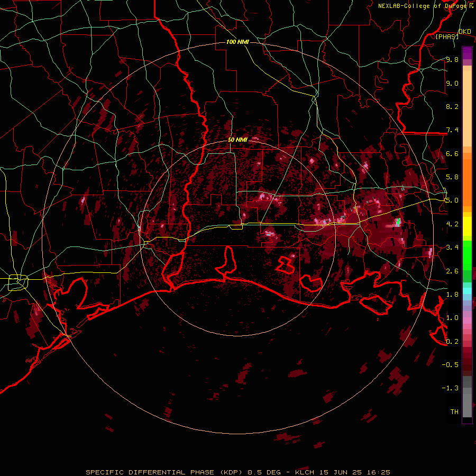Pick the cyan color bar segment
476x476 pixels.
467,291
